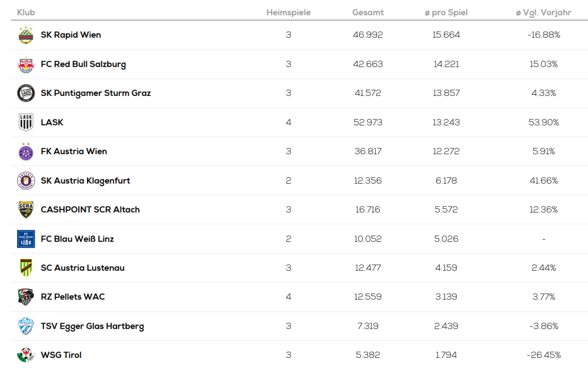Click the TSV Hartberg club logo
The image size is (588, 375).
(x=26, y=326)
